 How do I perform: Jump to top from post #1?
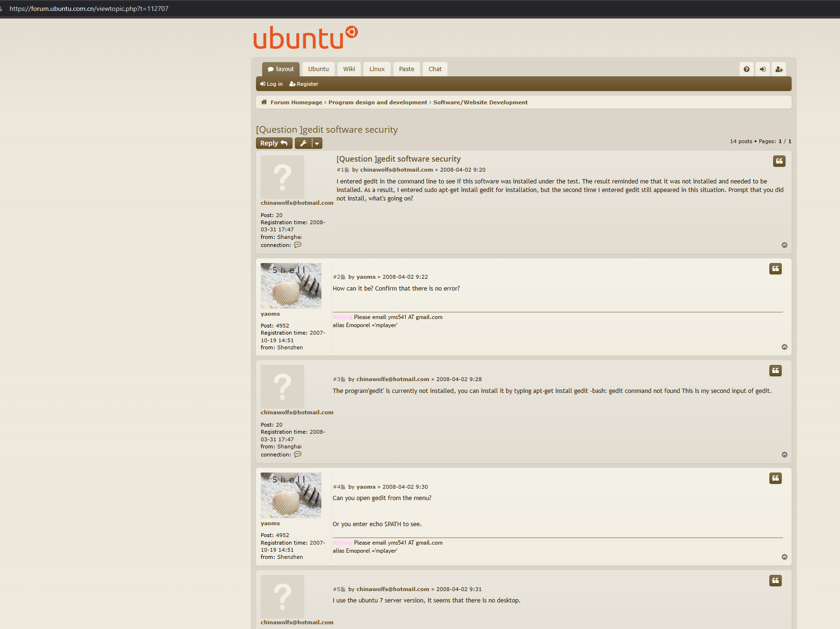(x=785, y=245)
